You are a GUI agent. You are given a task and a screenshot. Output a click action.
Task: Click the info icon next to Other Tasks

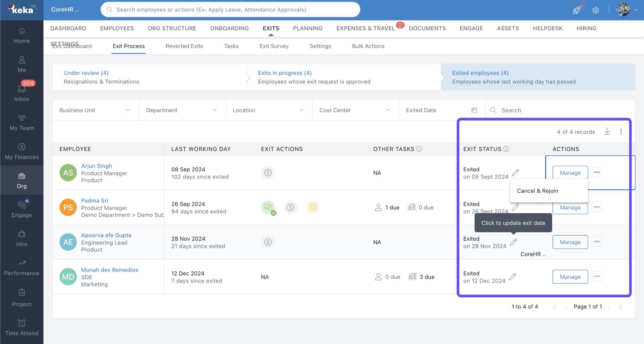click(x=419, y=149)
